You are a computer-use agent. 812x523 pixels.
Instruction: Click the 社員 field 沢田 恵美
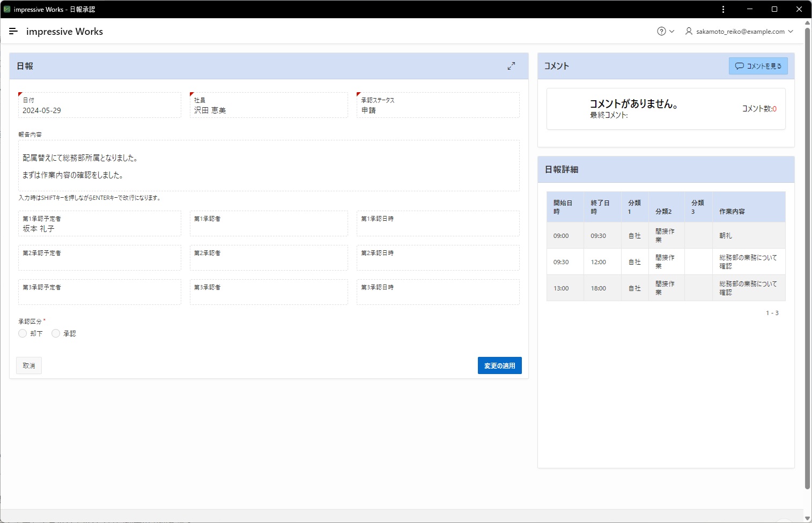click(269, 105)
